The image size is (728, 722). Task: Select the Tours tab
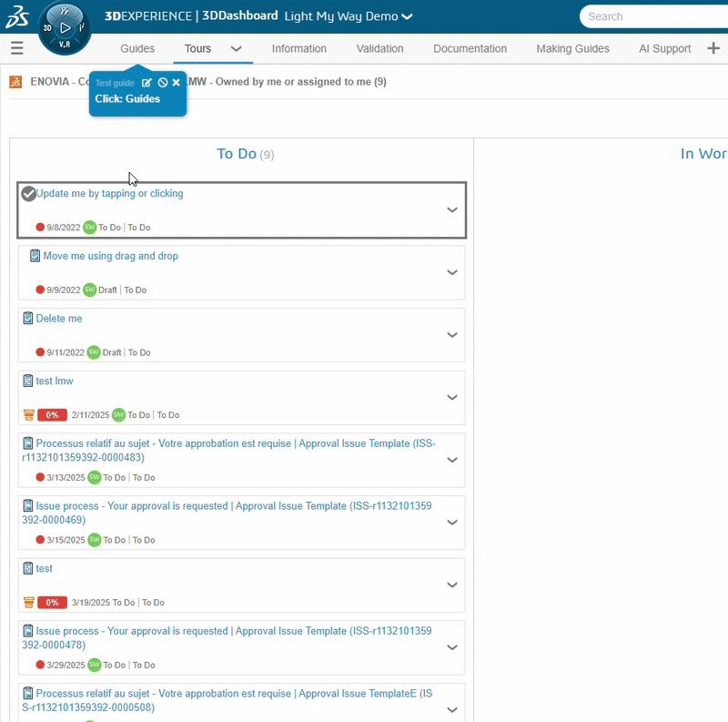click(x=197, y=49)
